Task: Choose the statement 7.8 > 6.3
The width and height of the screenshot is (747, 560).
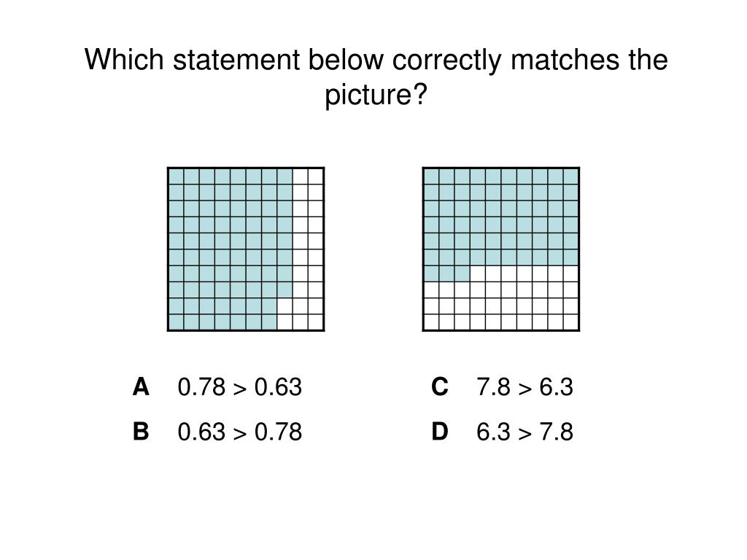Action: tap(525, 386)
